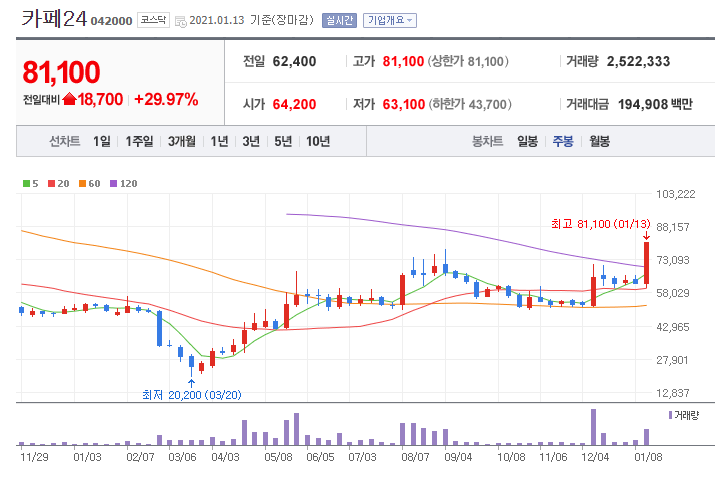715x481 pixels.
Task: Click the calendar icon beside the date
Action: click(x=181, y=21)
